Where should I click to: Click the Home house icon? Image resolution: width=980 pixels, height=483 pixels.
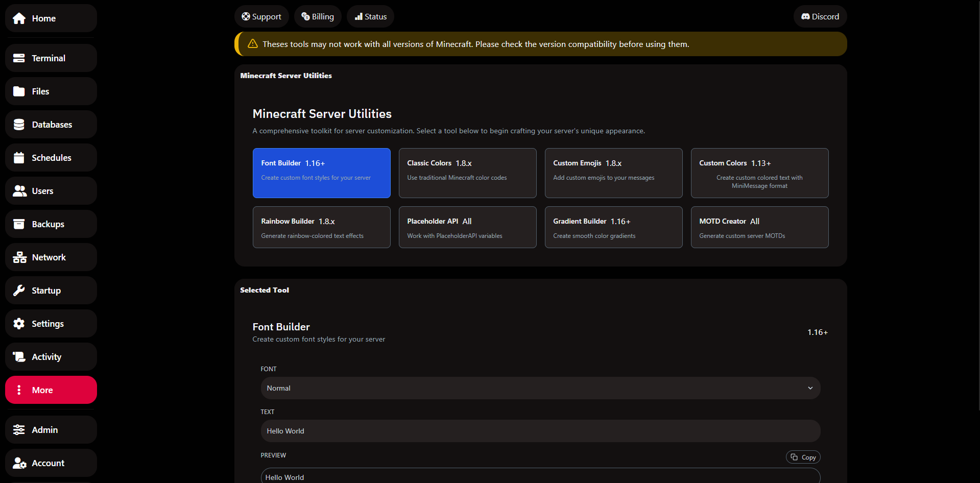[19, 18]
